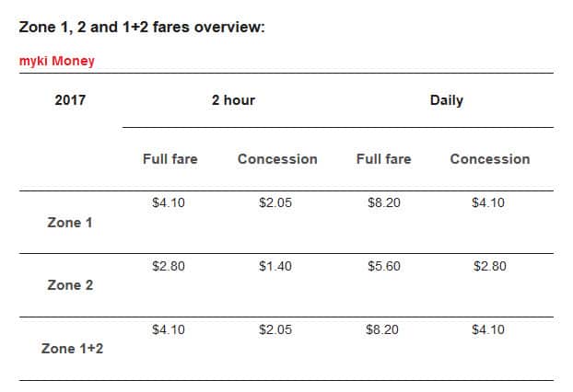This screenshot has width=573, height=392.
Task: Click Zone 2 daily concession $2.80
Action: click(489, 267)
